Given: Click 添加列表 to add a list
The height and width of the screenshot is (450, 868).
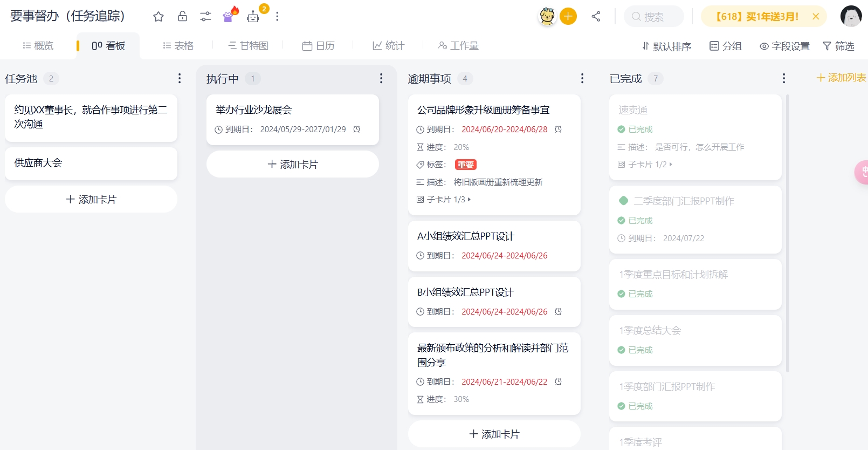Looking at the screenshot, I should coord(841,78).
